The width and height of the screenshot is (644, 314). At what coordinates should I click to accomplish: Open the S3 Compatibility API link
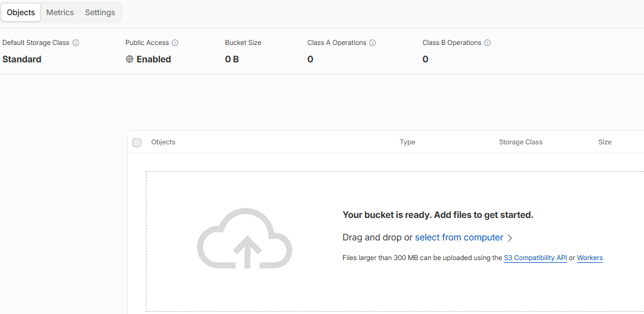535,258
